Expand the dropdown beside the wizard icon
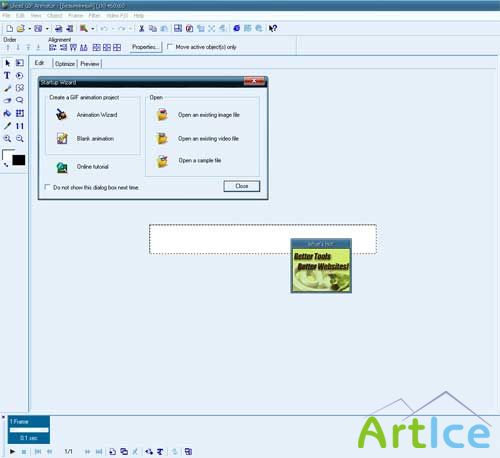 (93, 29)
